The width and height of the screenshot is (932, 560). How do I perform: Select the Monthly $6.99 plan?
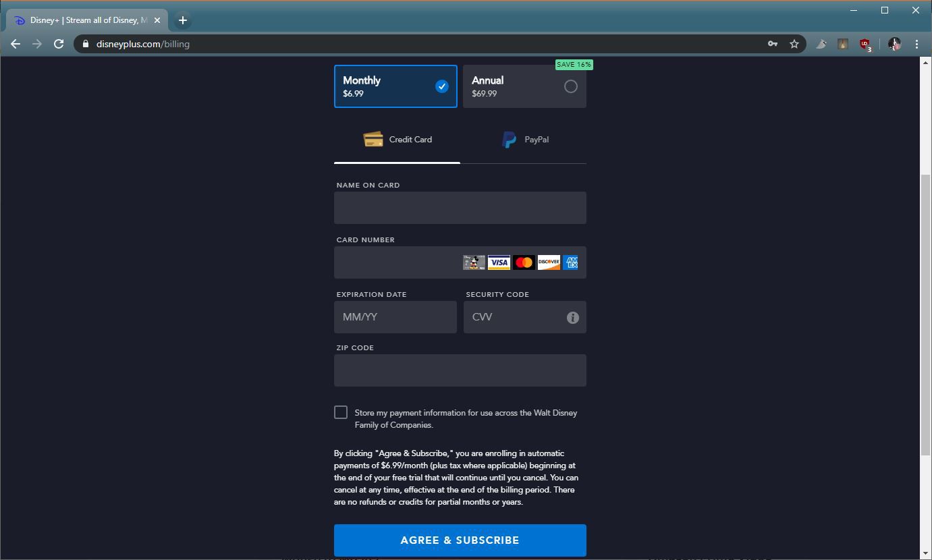[x=395, y=86]
